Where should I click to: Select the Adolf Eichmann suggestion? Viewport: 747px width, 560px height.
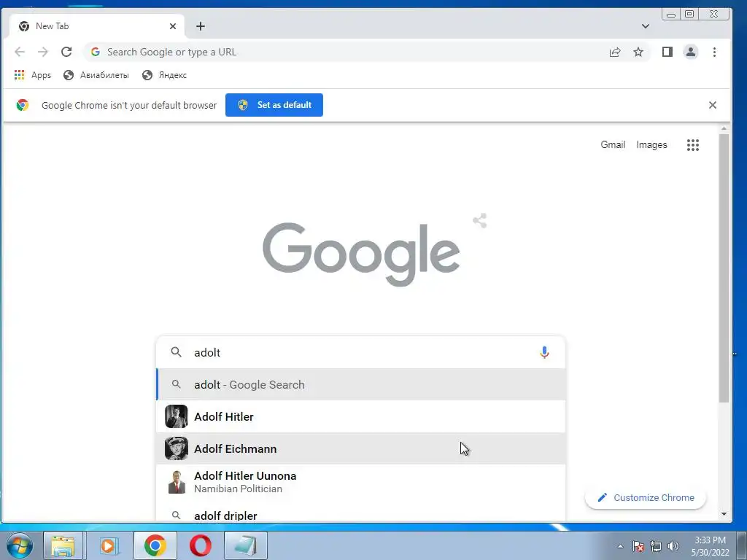[x=360, y=448]
